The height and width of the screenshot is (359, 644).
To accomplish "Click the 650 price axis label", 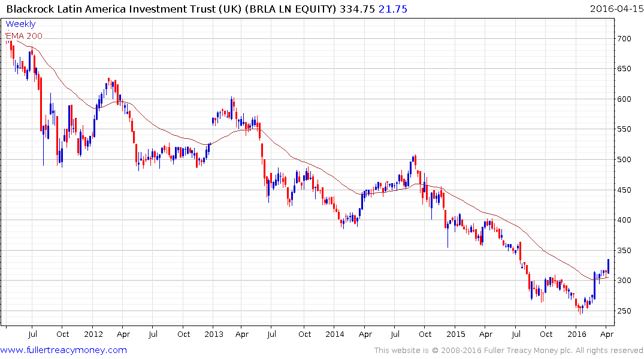I will [x=624, y=69].
